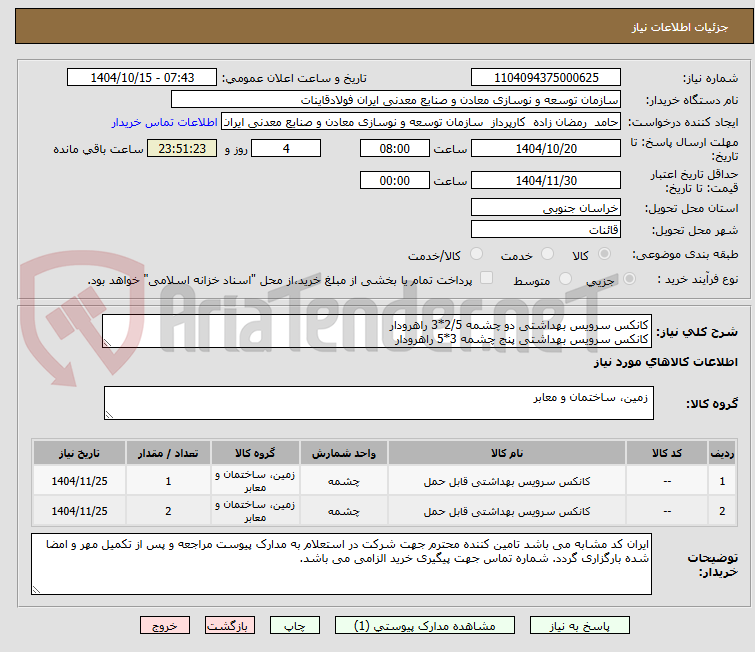Click the validity time field 00:00
Viewport: 755px width, 652px height.
coord(395,181)
